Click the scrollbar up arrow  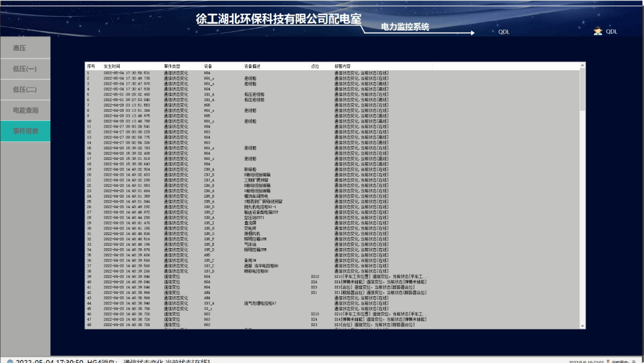point(582,65)
